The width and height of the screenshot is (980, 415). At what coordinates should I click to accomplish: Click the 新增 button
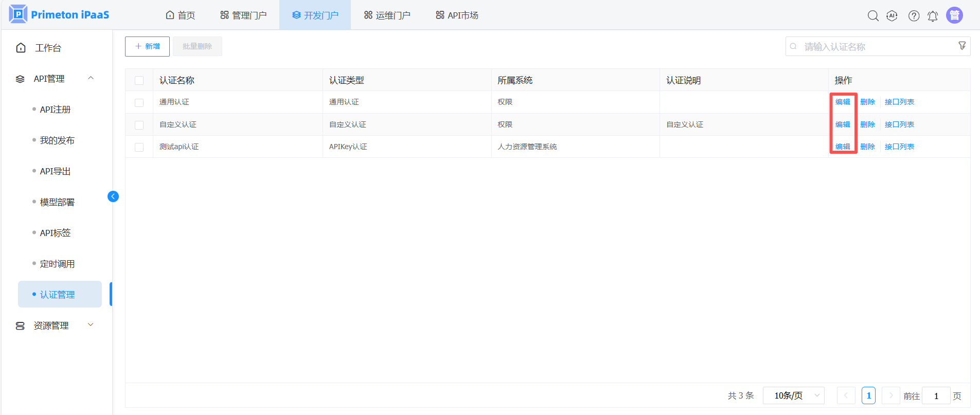click(x=147, y=46)
